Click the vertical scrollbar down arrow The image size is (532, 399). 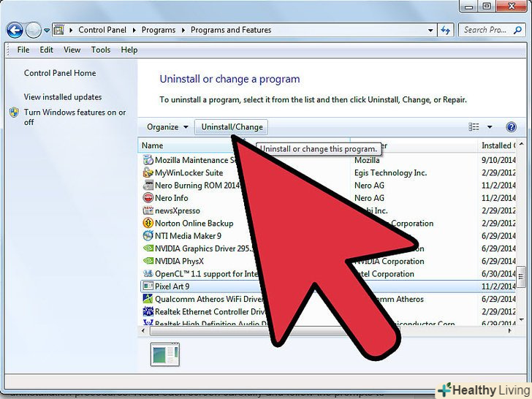pyautogui.click(x=522, y=319)
